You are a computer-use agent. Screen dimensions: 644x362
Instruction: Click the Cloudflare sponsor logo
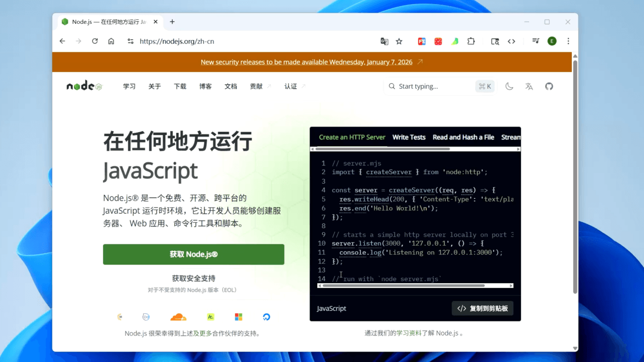coord(178,317)
